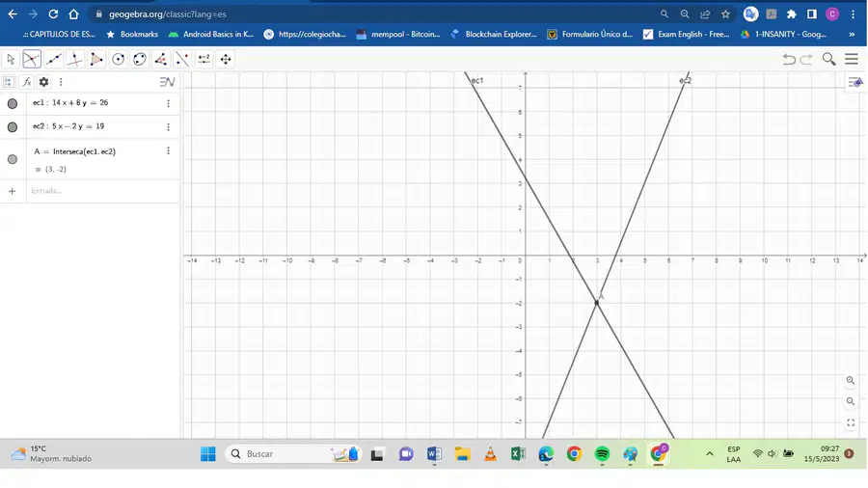The height and width of the screenshot is (488, 868).
Task: Click the taskbar Buscar search box
Action: 293,454
